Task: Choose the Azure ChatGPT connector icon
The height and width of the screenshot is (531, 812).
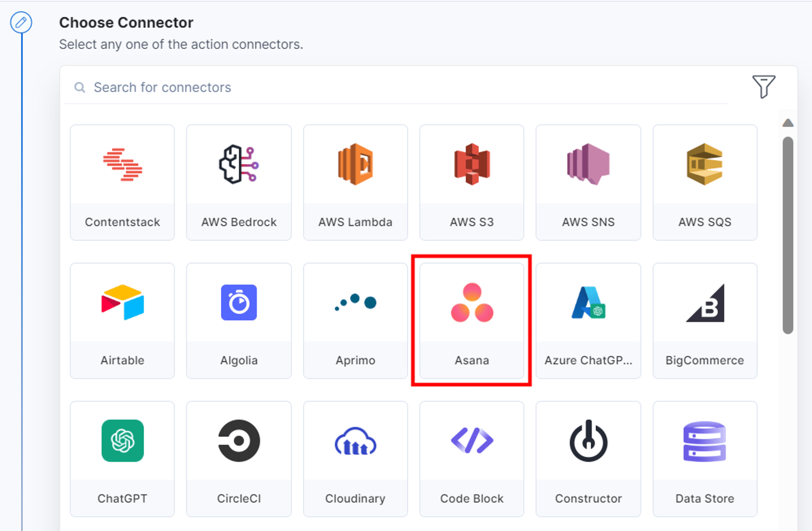Action: click(588, 302)
